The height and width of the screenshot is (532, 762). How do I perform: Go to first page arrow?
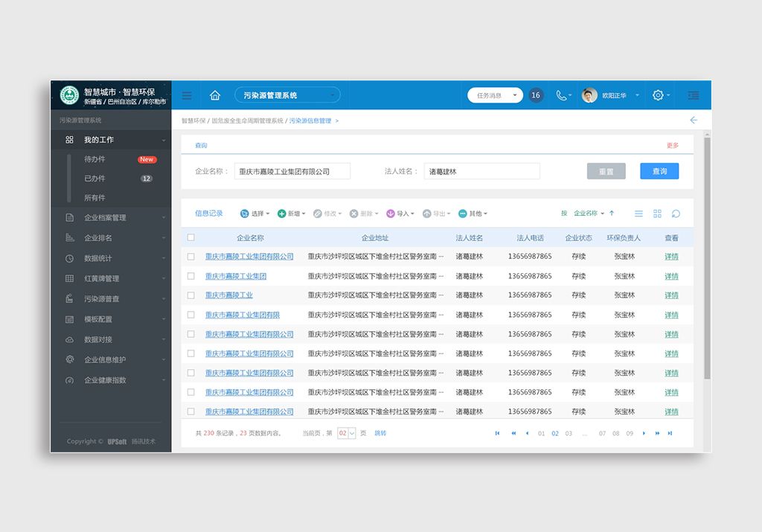click(497, 433)
